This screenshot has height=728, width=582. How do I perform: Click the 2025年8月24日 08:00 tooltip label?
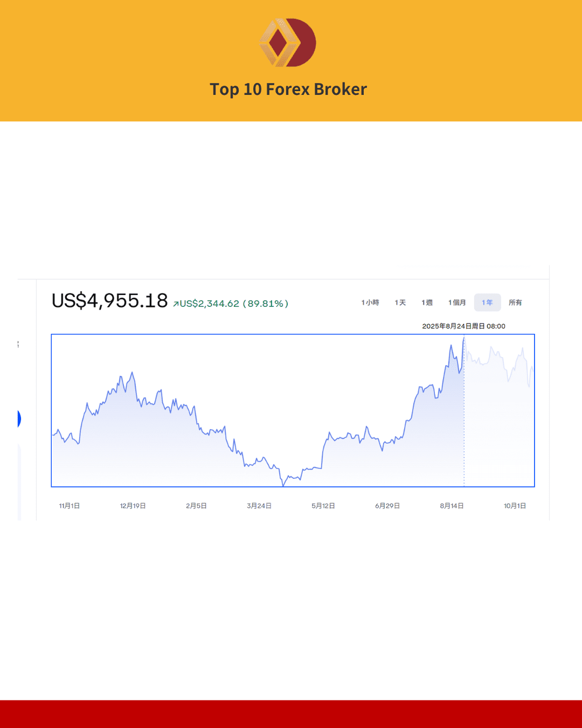(x=463, y=326)
